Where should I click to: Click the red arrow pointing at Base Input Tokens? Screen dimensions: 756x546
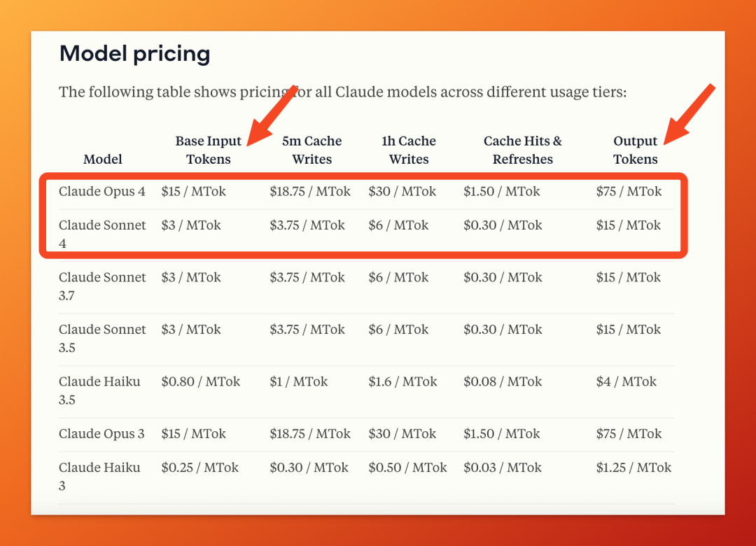pyautogui.click(x=272, y=115)
